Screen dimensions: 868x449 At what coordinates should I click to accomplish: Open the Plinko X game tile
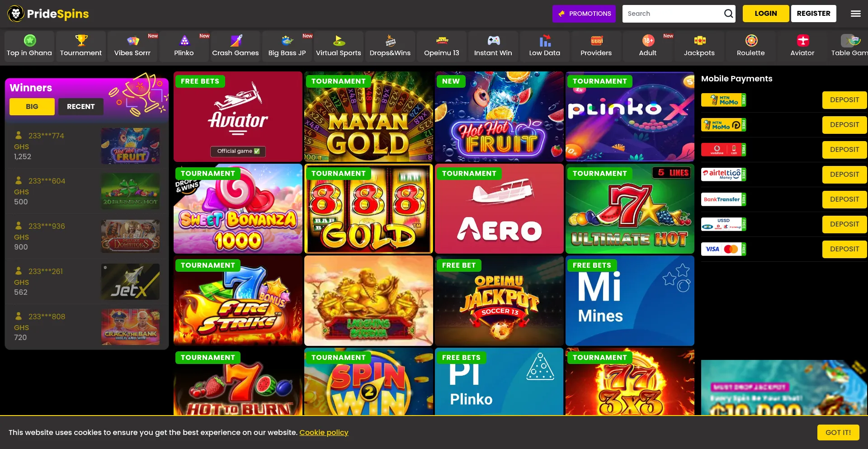tap(630, 117)
